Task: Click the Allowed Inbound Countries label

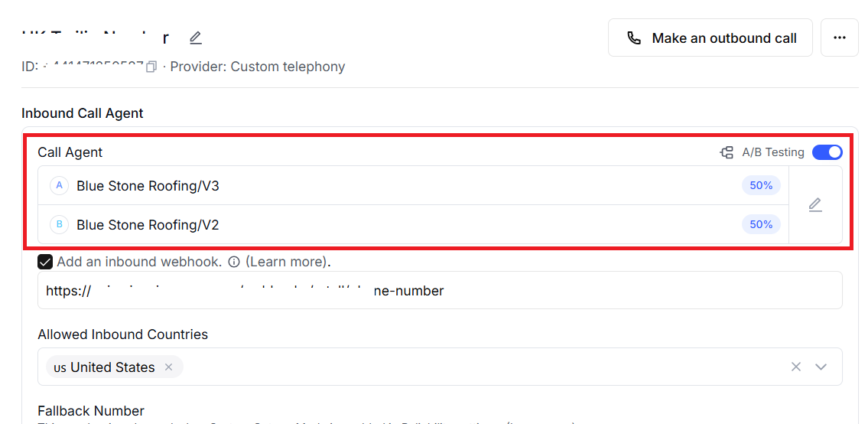Action: coord(123,334)
